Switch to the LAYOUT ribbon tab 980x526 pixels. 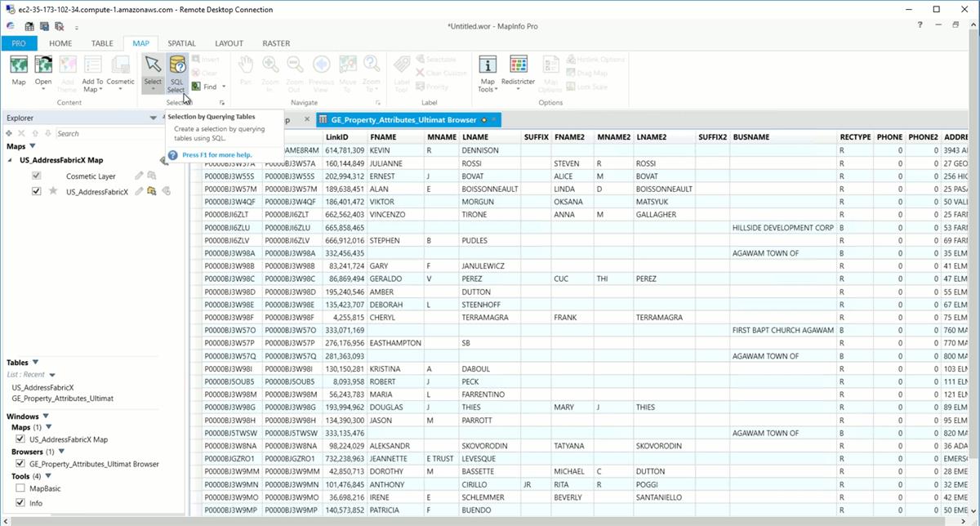coord(229,43)
